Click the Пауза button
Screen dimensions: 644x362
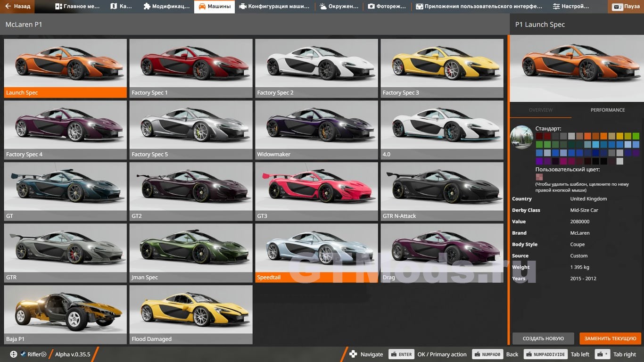tap(626, 7)
